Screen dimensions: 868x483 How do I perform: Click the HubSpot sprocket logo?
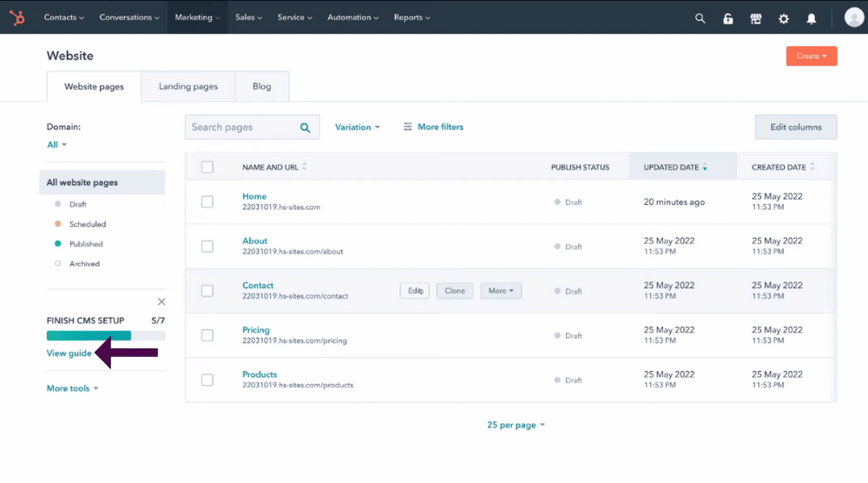pos(17,17)
